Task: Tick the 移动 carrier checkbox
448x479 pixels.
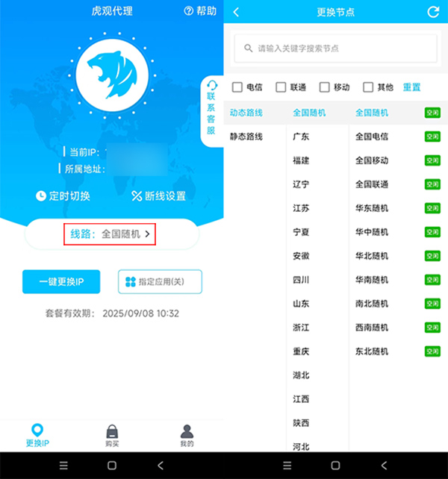Action: (325, 87)
